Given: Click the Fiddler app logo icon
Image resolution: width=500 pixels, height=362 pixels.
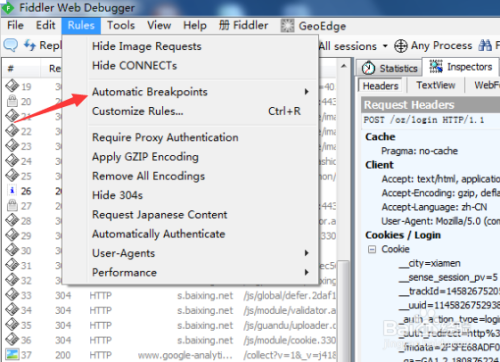Looking at the screenshot, I should pyautogui.click(x=8, y=8).
